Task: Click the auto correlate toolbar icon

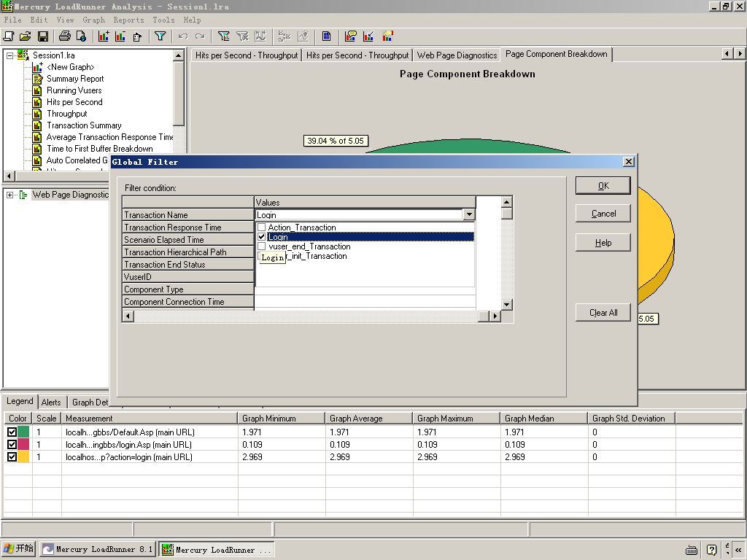Action: coord(303,36)
